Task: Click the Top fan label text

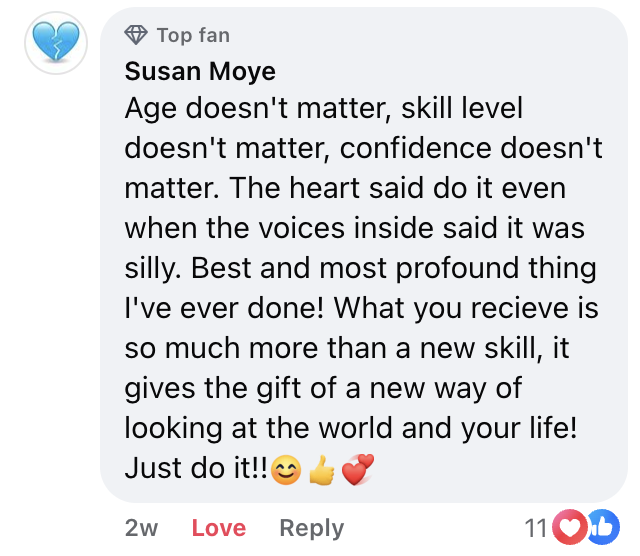Action: point(193,35)
